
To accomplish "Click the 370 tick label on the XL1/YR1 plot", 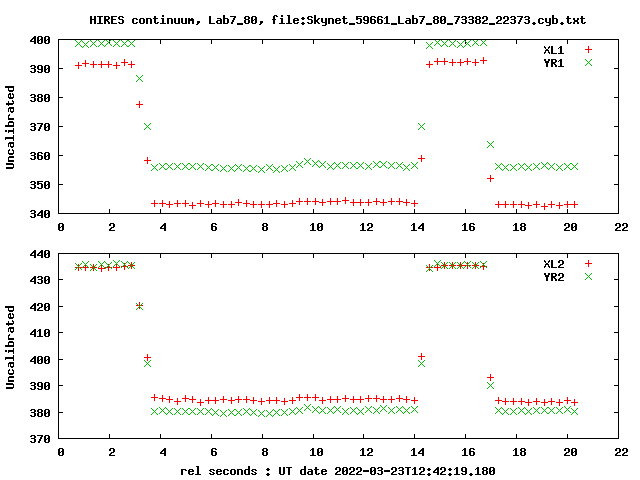I will (40, 127).
